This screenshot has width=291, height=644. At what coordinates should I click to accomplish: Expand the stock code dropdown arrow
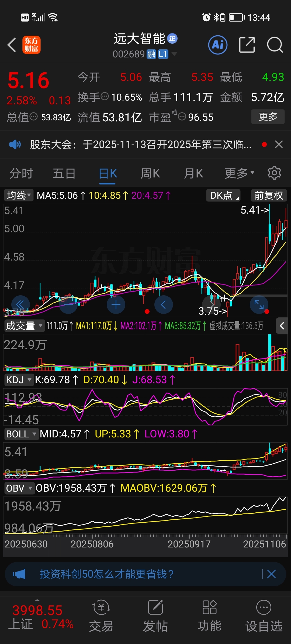[174, 54]
